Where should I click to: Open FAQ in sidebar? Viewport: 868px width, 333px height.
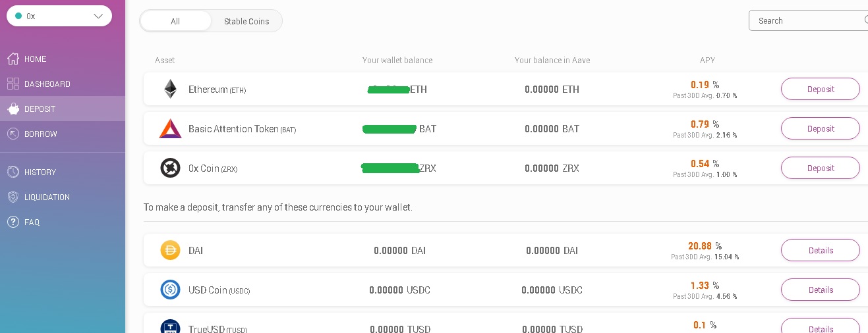point(63,222)
